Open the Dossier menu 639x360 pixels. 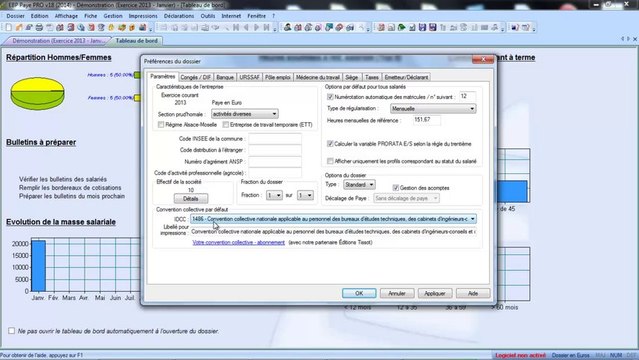click(15, 16)
